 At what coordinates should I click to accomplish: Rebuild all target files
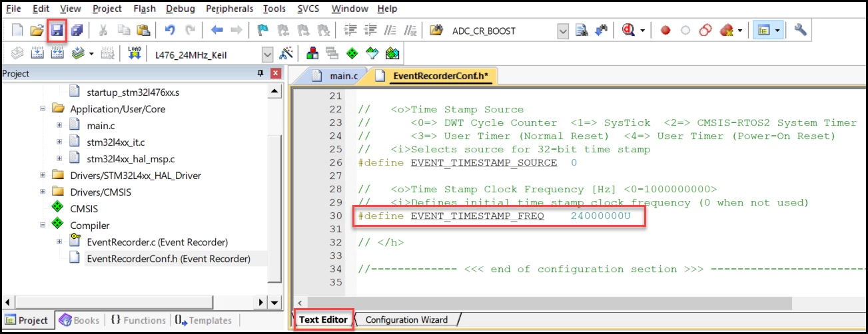click(x=57, y=53)
